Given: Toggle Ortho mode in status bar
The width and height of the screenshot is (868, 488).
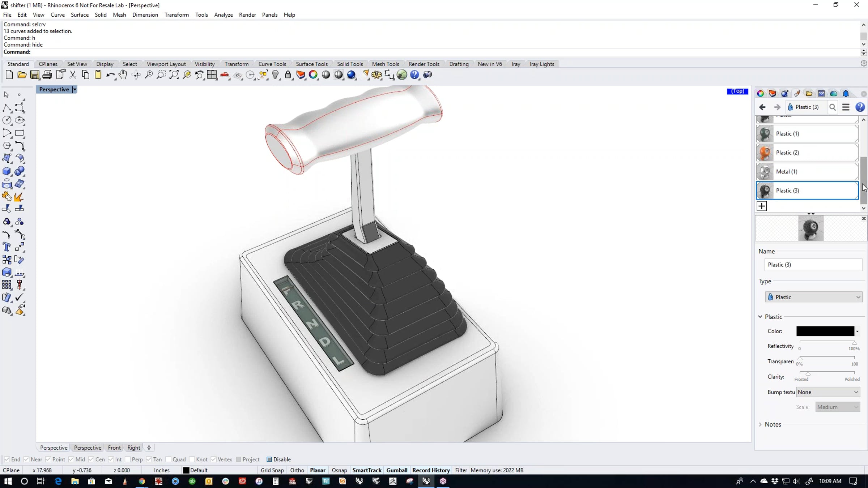Looking at the screenshot, I should click(297, 470).
